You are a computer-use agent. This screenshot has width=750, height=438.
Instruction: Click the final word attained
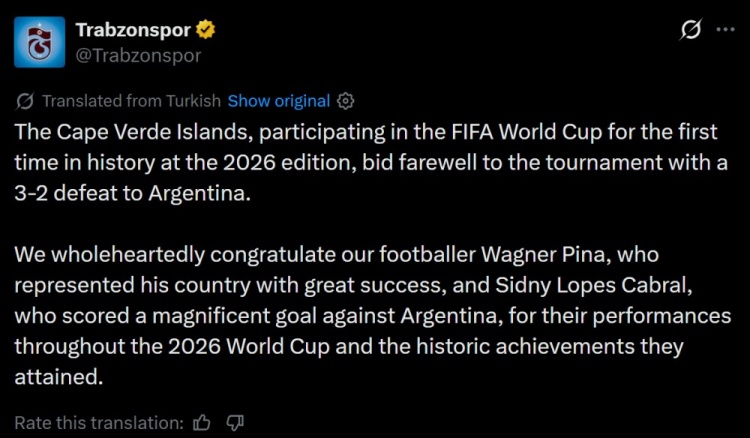58,377
